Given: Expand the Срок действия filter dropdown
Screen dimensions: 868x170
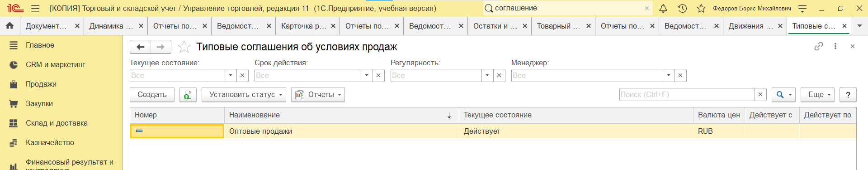Looking at the screenshot, I should click(367, 75).
